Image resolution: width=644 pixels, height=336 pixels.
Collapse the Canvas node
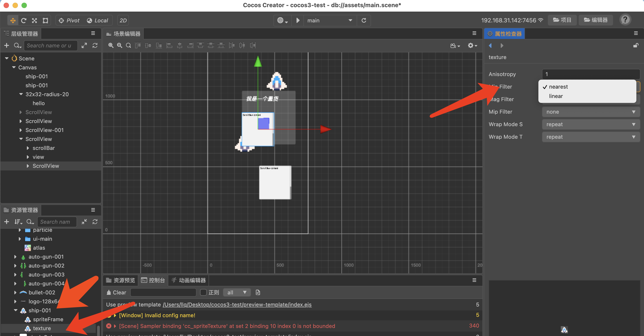tap(14, 67)
